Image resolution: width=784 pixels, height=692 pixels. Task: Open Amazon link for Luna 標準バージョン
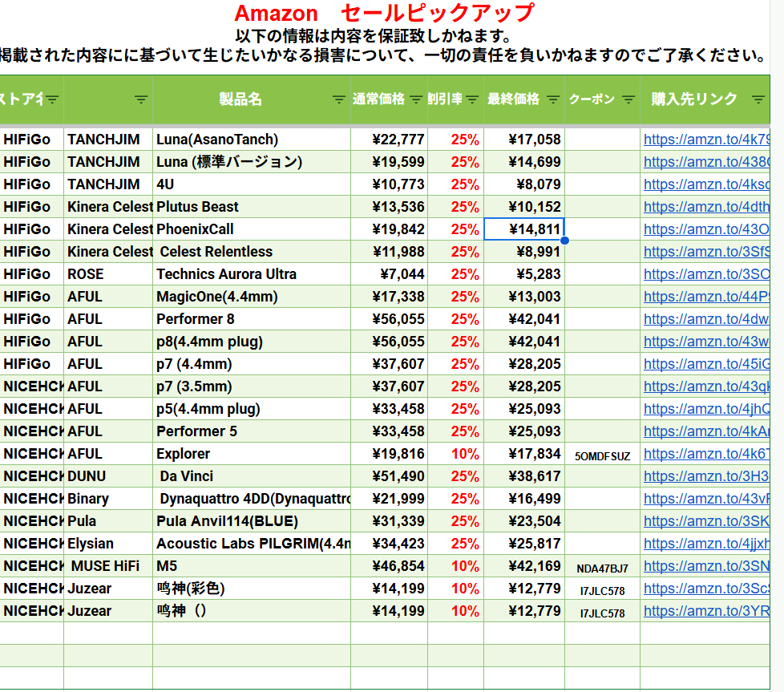point(706,162)
